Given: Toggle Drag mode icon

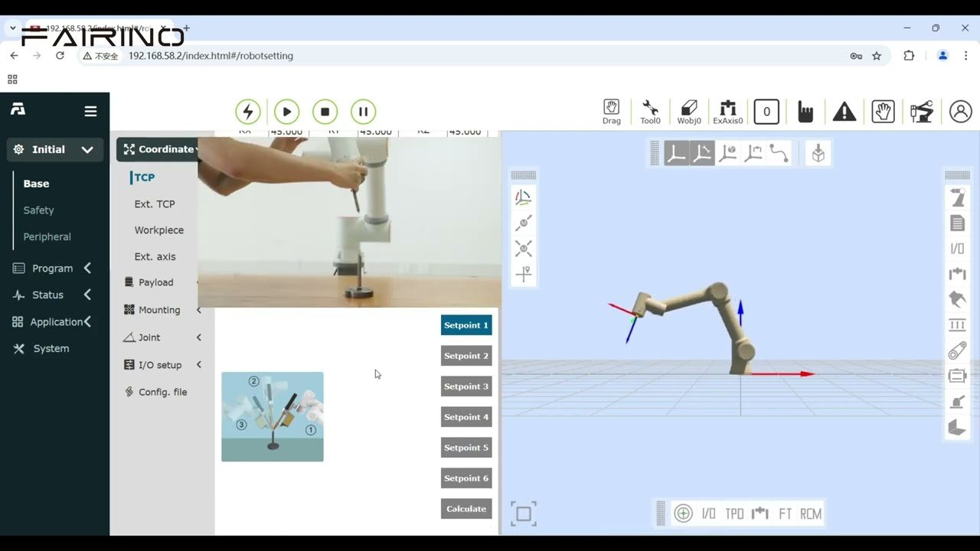Looking at the screenshot, I should (611, 112).
